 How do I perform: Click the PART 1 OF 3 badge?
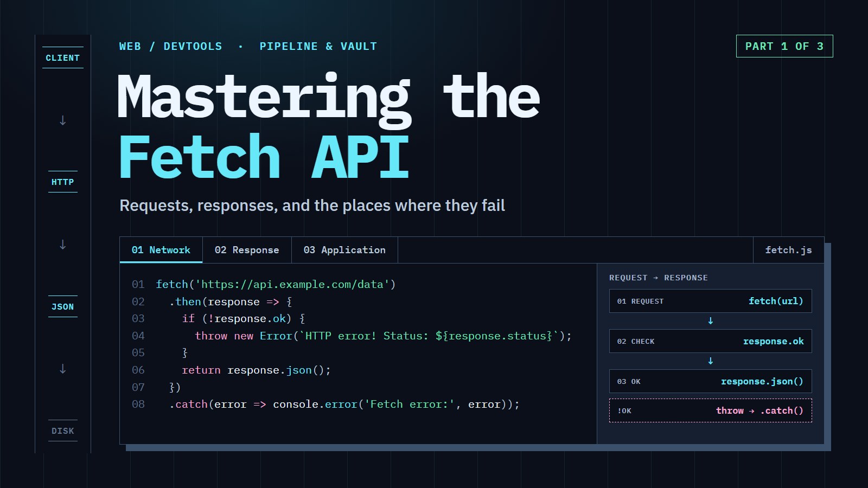784,46
